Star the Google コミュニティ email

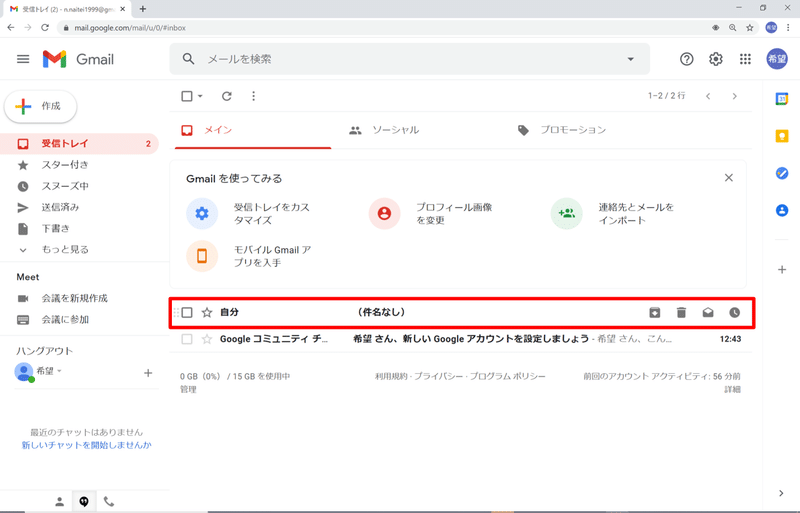207,339
